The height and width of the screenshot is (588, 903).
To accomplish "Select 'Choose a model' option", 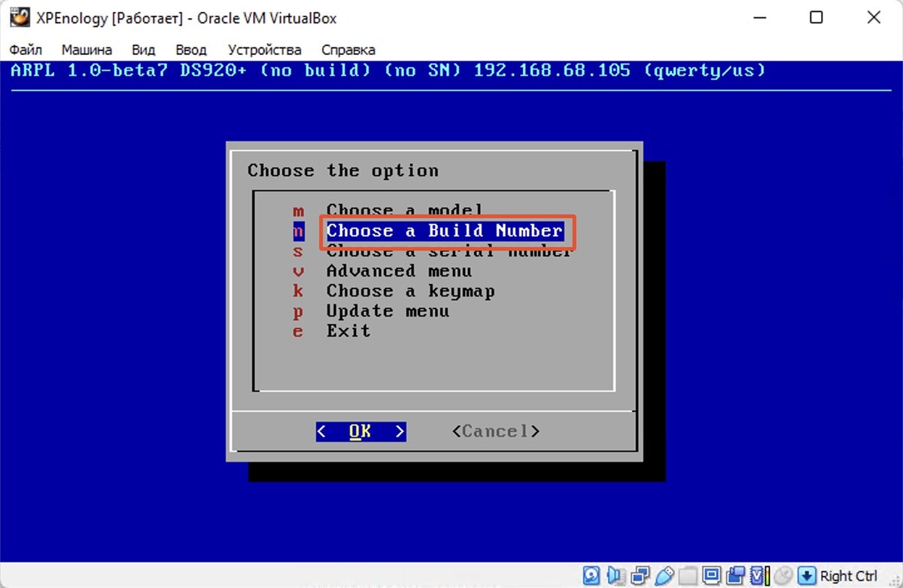I will pyautogui.click(x=404, y=211).
